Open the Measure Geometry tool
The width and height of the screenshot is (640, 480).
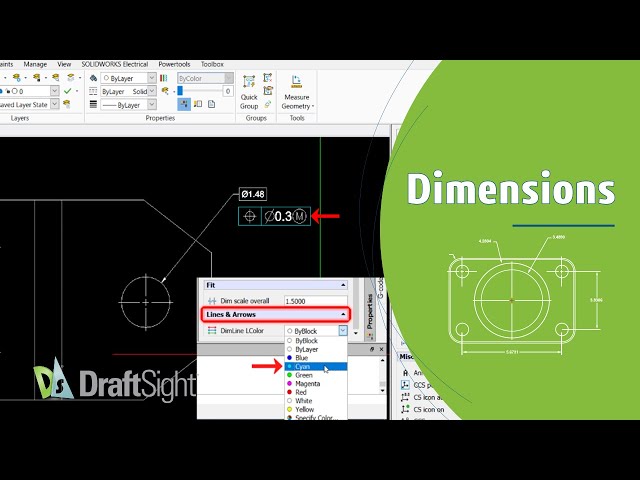[297, 92]
